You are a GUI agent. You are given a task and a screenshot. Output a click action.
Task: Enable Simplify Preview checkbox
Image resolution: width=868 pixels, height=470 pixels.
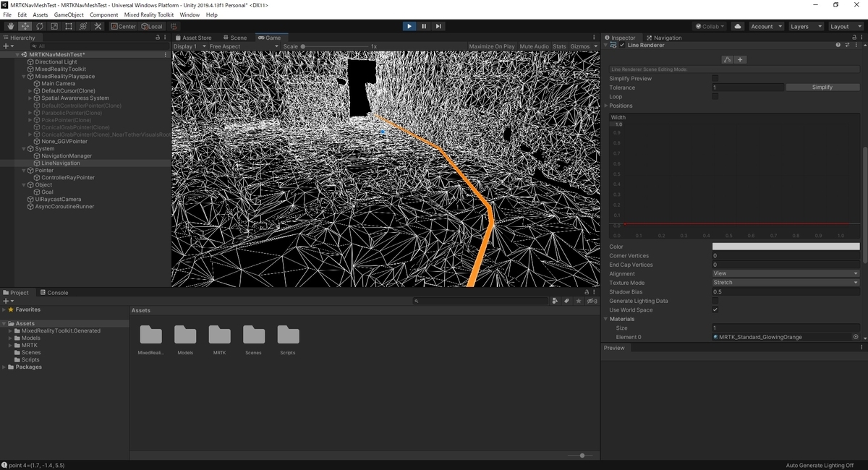point(715,78)
